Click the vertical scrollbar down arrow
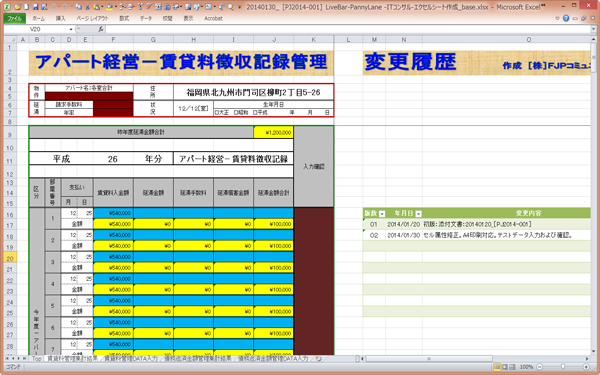 pyautogui.click(x=594, y=352)
